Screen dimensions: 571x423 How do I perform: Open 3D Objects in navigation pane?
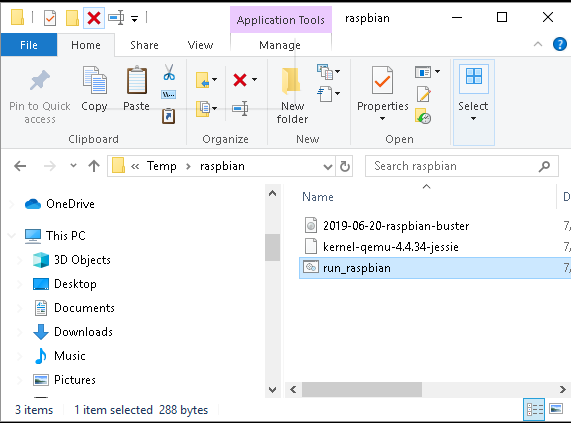tap(82, 260)
